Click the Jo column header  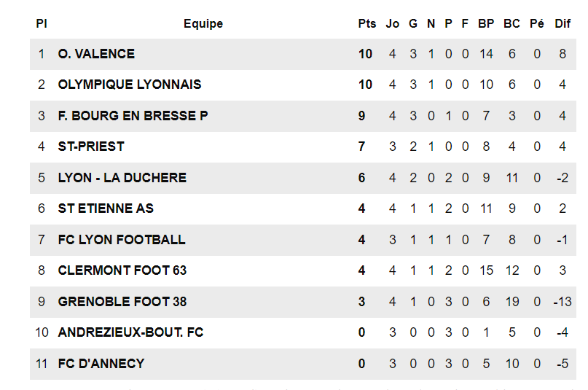pos(393,24)
